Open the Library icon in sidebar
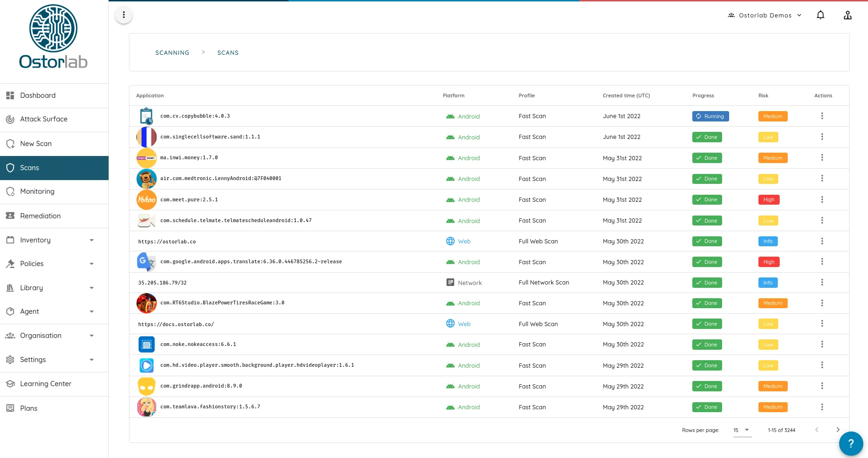This screenshot has height=458, width=868. 10,287
